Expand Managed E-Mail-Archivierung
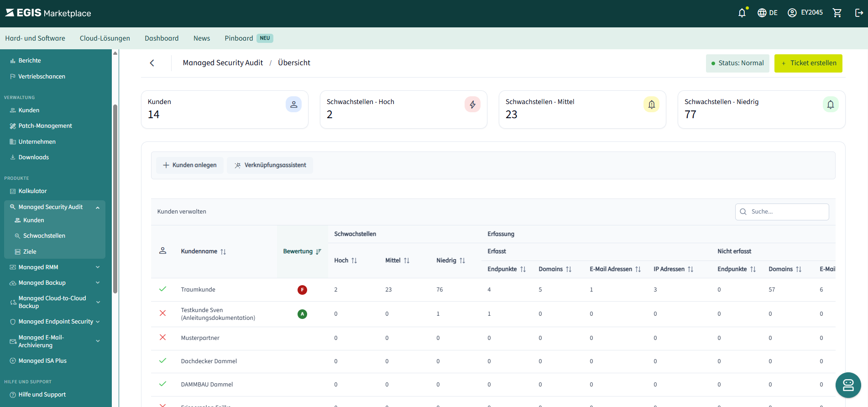 click(98, 341)
